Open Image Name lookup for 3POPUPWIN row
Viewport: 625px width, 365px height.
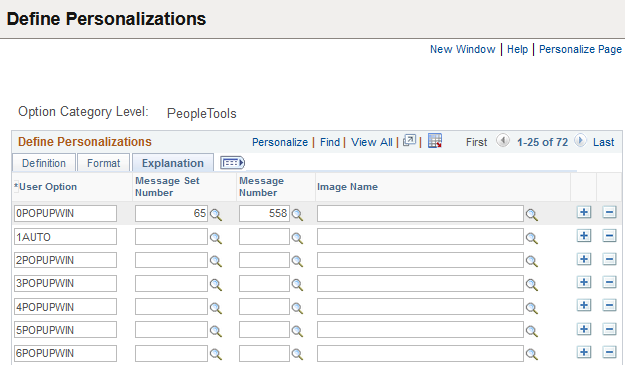pyautogui.click(x=531, y=285)
